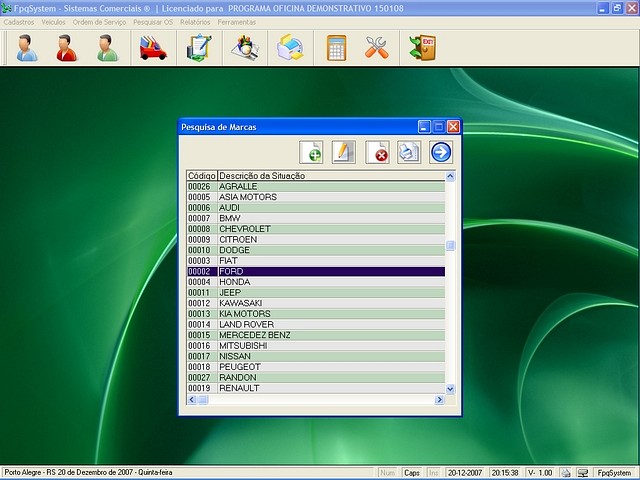Click the horizontal scroll left arrow
This screenshot has width=640, height=480.
pos(192,400)
